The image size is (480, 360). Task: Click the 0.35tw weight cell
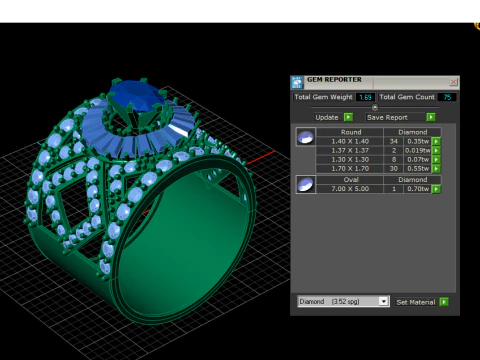(x=418, y=141)
